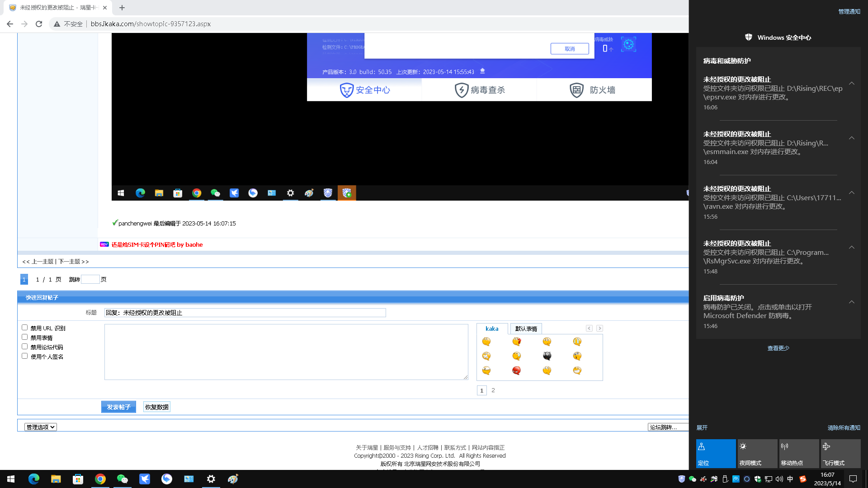Switch to the 默认表情 tab

coord(526,328)
